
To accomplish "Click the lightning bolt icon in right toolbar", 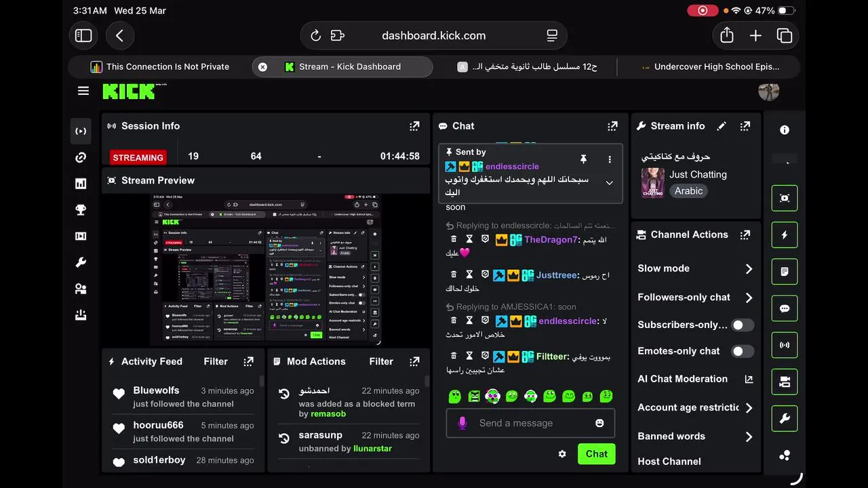I will 785,235.
